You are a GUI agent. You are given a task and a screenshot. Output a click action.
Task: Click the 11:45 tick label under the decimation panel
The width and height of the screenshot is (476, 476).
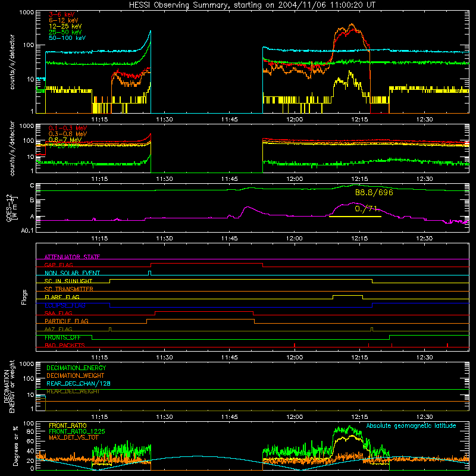click(230, 416)
